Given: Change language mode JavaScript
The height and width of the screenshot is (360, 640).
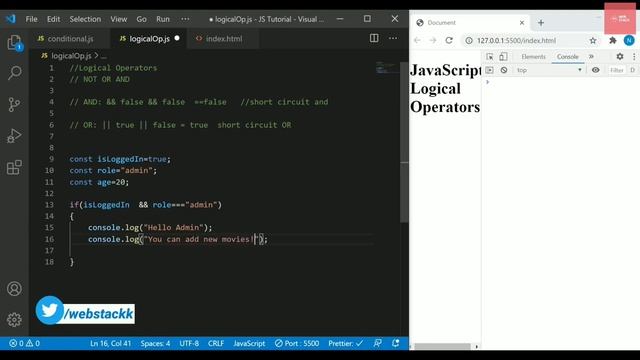Looking at the screenshot, I should [x=249, y=343].
